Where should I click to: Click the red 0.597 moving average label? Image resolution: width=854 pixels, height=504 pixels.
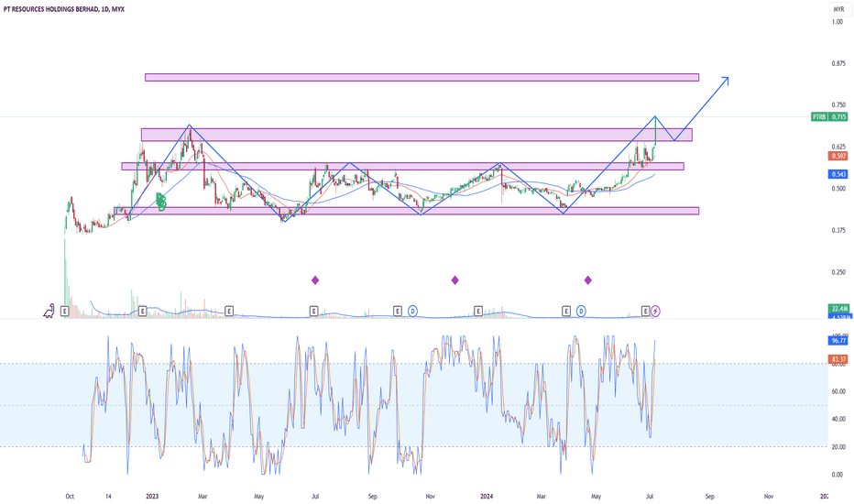[x=838, y=156]
